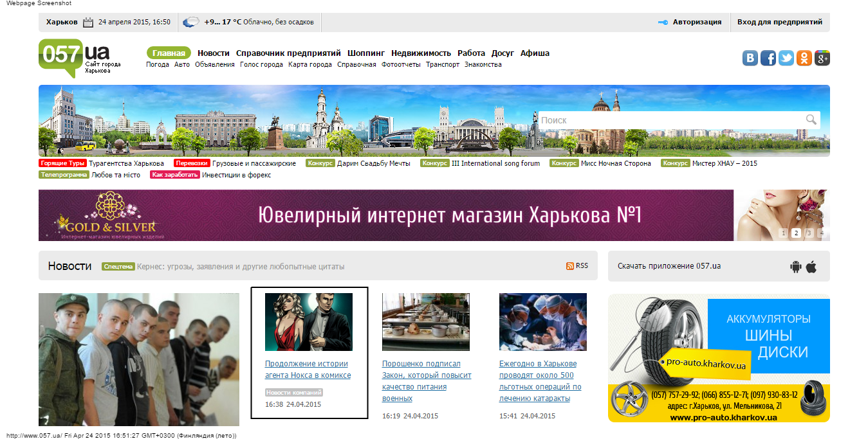Open the Odnoklassniki social page icon
Image resolution: width=868 pixels, height=439 pixels.
804,58
